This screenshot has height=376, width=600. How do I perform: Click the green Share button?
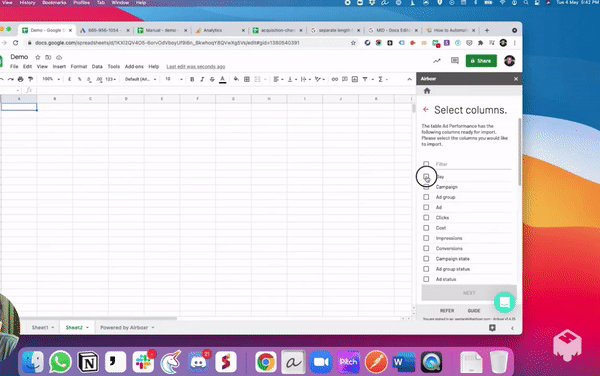coord(481,61)
